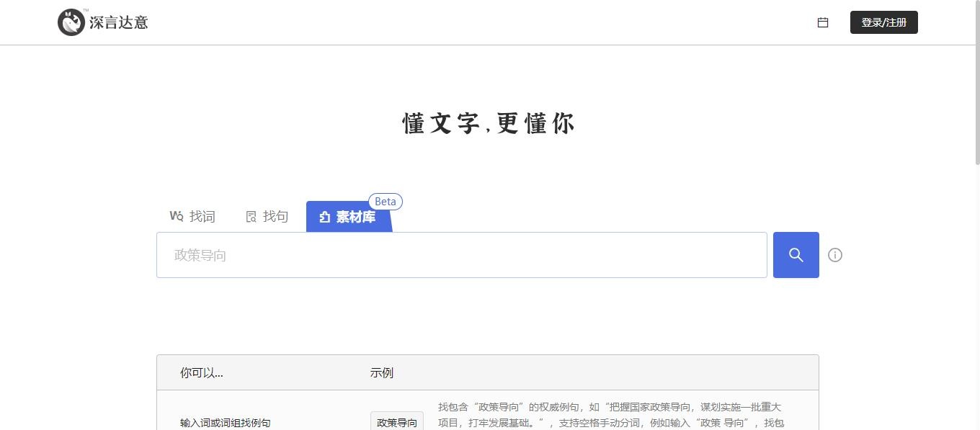Image resolution: width=980 pixels, height=430 pixels.
Task: Click the icon beside the 找词 tab
Action: coord(177,216)
